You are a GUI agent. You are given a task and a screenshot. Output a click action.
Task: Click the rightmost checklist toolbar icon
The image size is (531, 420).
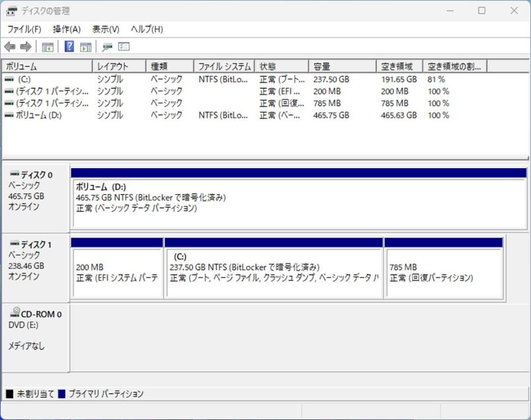coord(124,47)
